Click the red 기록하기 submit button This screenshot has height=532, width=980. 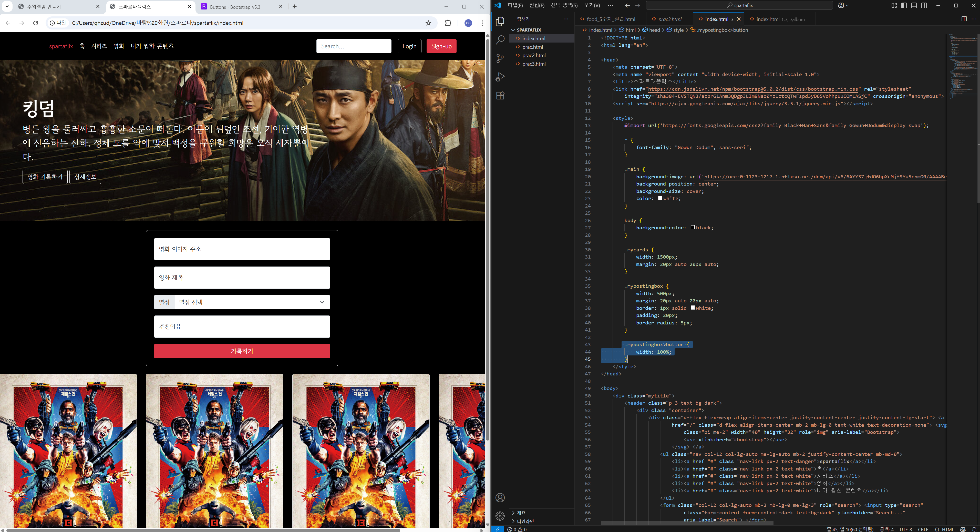[242, 351]
